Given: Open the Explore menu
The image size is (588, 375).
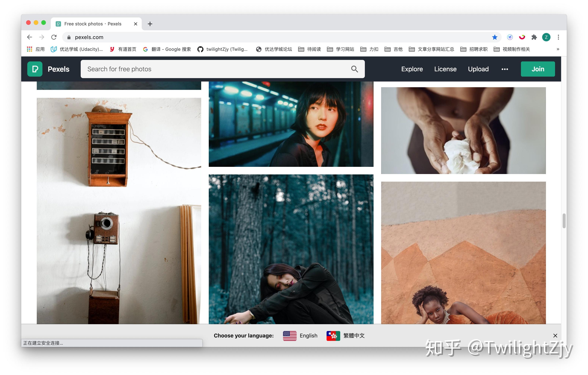Looking at the screenshot, I should point(412,69).
